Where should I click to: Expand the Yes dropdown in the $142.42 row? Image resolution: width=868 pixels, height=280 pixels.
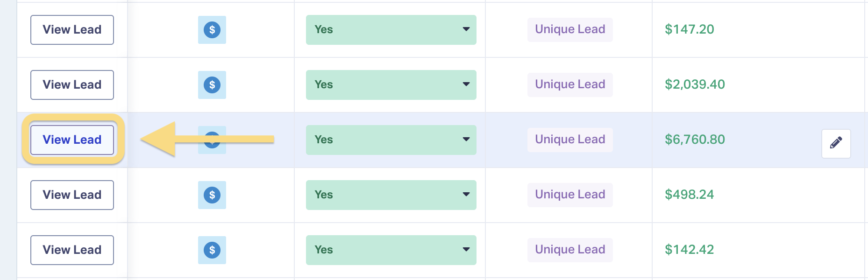pyautogui.click(x=391, y=250)
